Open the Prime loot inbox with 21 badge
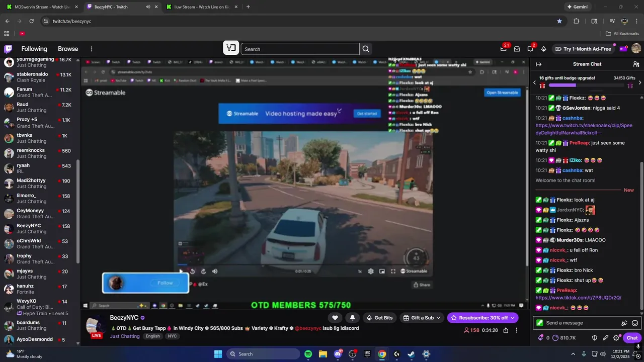The height and width of the screenshot is (362, 644). pos(504,49)
